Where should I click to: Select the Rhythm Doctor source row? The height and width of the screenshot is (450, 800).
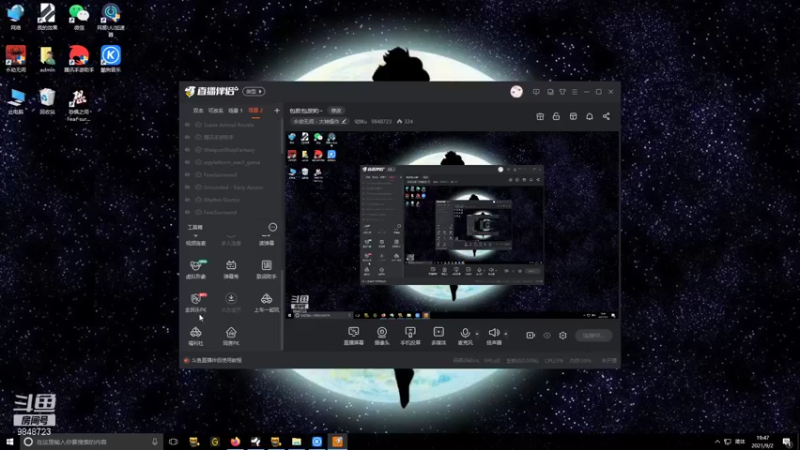tap(231, 200)
